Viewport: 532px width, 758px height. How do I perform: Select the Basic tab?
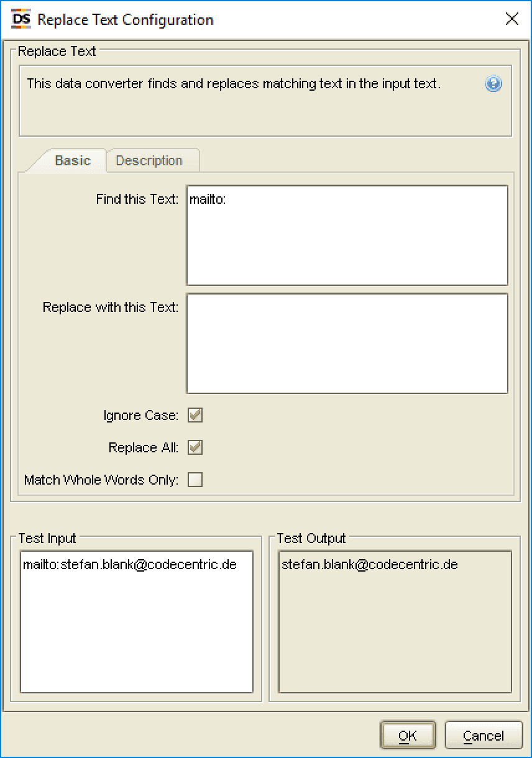(x=72, y=160)
